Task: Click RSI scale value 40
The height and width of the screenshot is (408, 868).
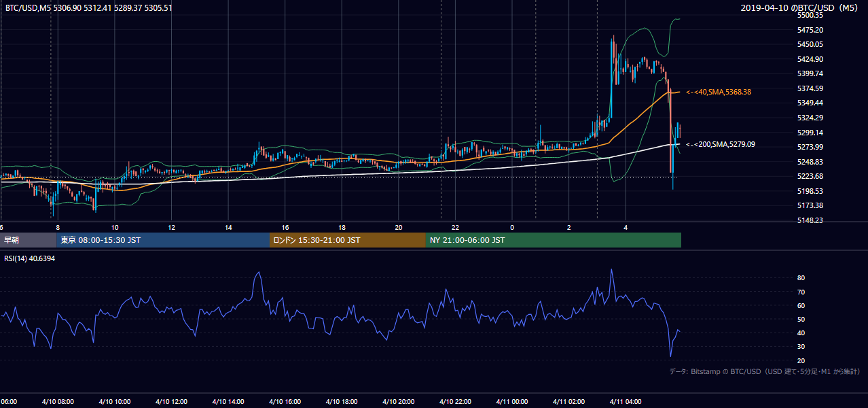Action: (801, 333)
